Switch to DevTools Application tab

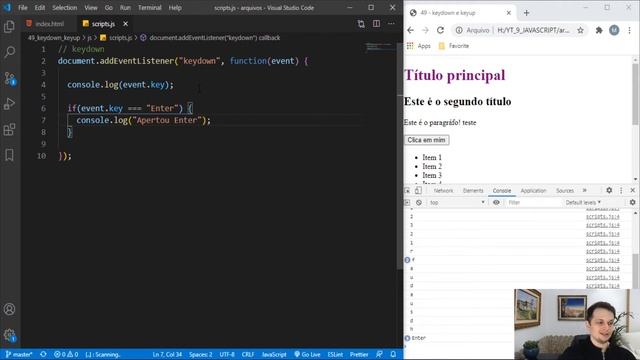tap(533, 191)
